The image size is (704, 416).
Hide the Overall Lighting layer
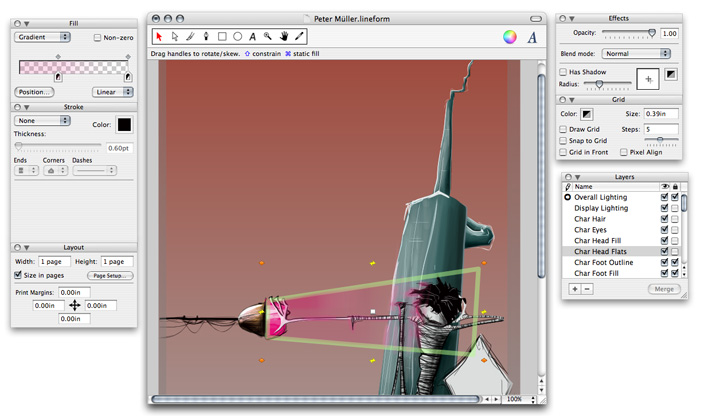tap(664, 197)
